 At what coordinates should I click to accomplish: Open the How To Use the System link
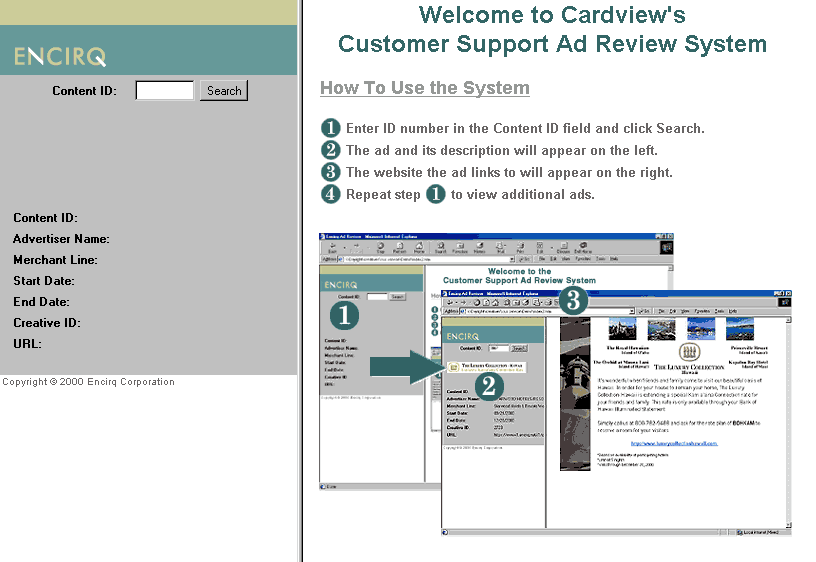pos(425,88)
